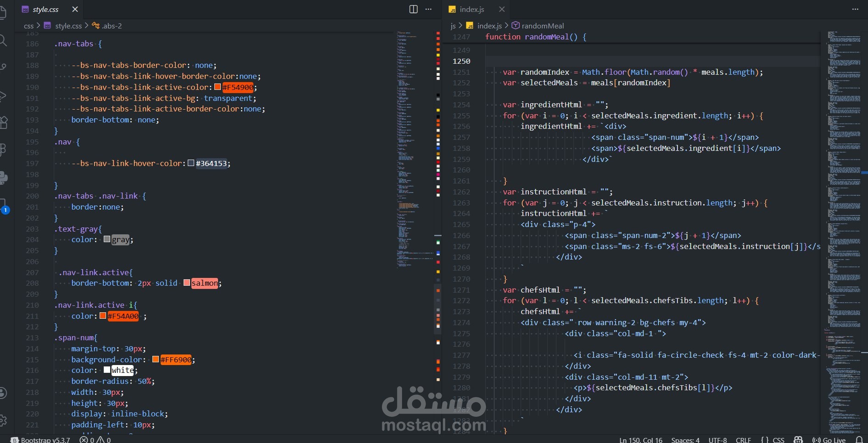The width and height of the screenshot is (868, 443).
Task: Open the Manage settings gear icon
Action: (x=4, y=421)
